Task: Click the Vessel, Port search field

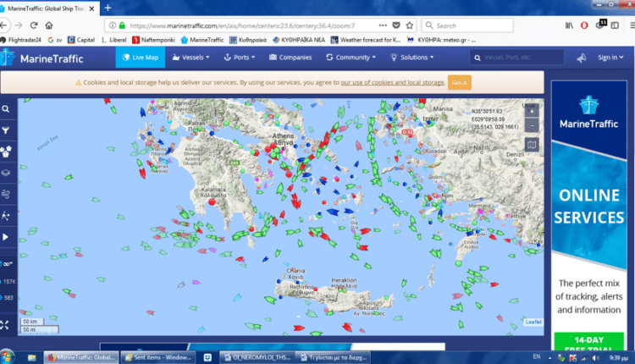Action: pyautogui.click(x=516, y=58)
